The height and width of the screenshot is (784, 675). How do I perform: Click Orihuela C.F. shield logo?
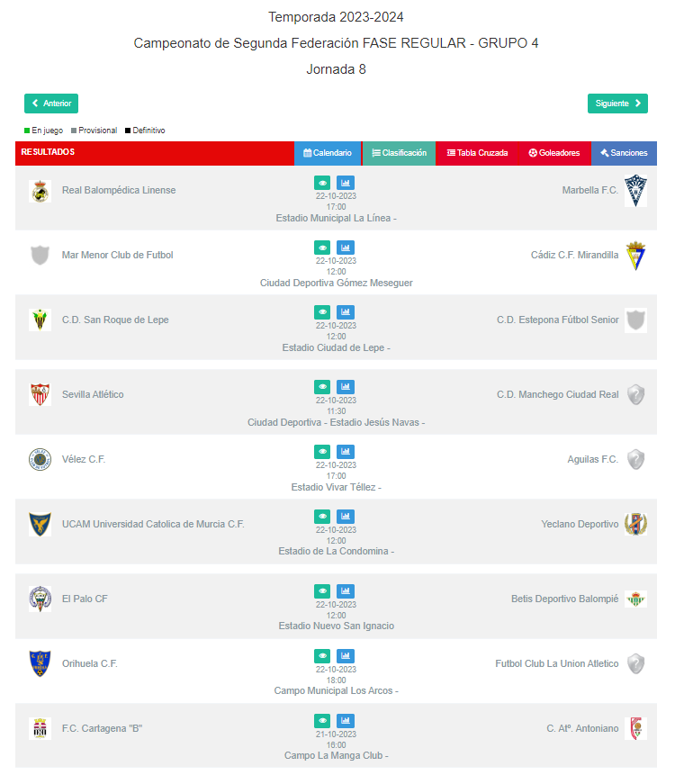pyautogui.click(x=40, y=664)
